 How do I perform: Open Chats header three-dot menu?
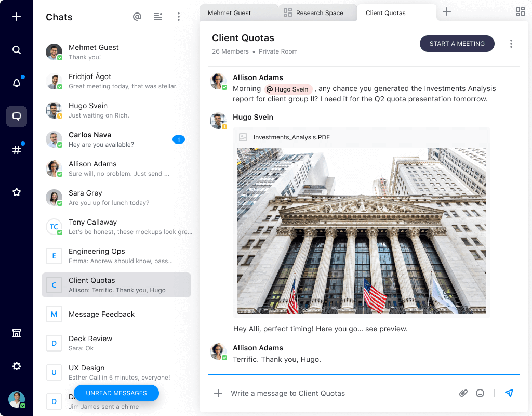(179, 17)
